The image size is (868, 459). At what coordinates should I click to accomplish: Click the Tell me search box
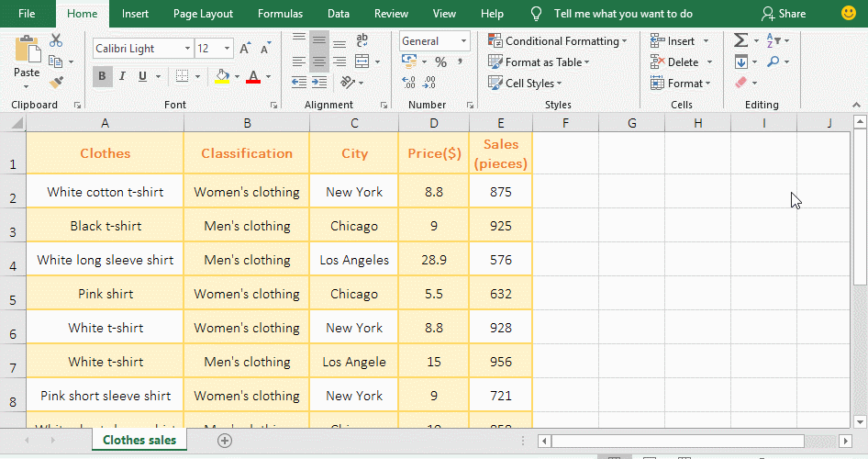(623, 14)
